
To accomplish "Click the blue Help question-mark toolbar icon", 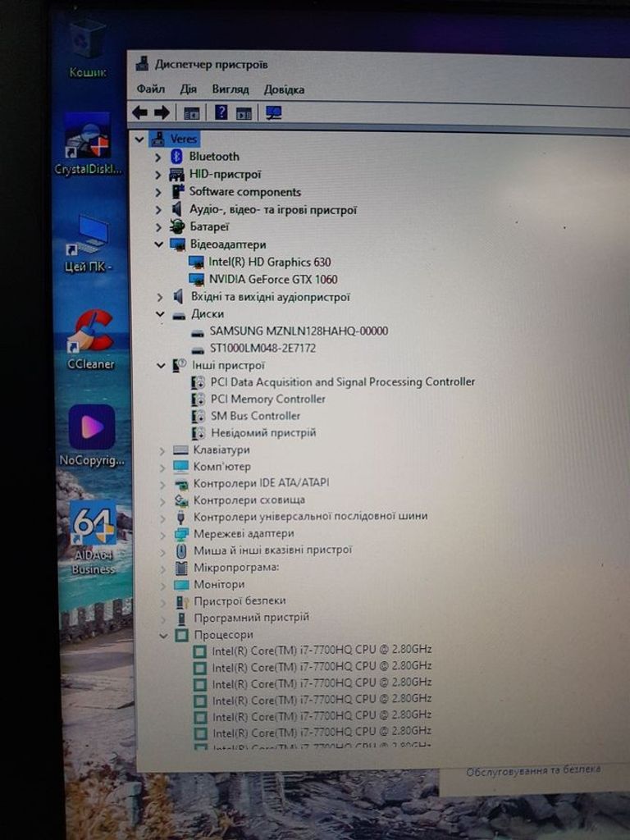I will (x=221, y=112).
